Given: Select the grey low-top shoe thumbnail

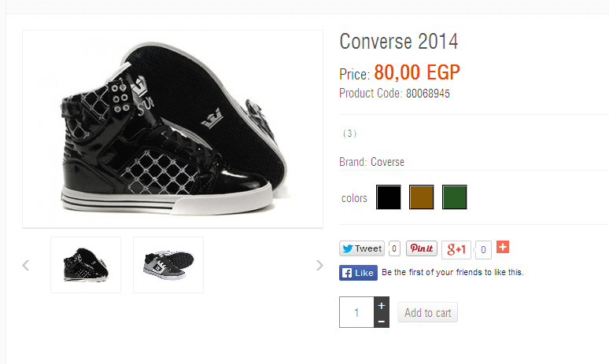Looking at the screenshot, I should [168, 265].
